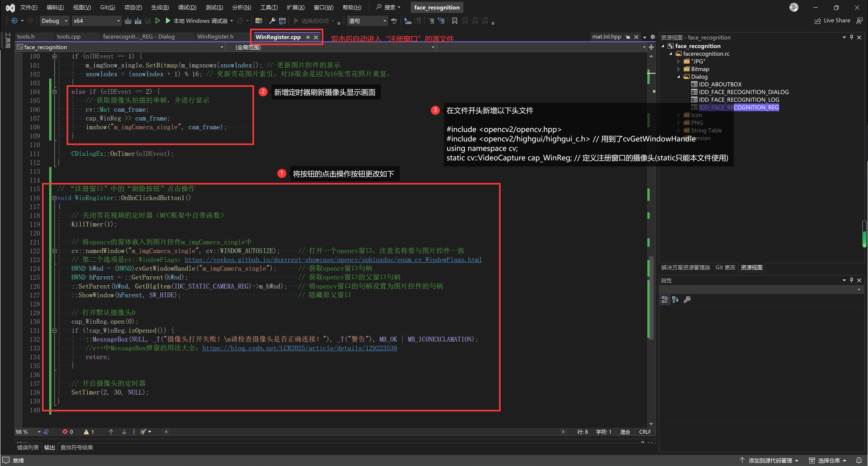Click the categorized view icon in properties panel
868x466 pixels.
point(665,299)
